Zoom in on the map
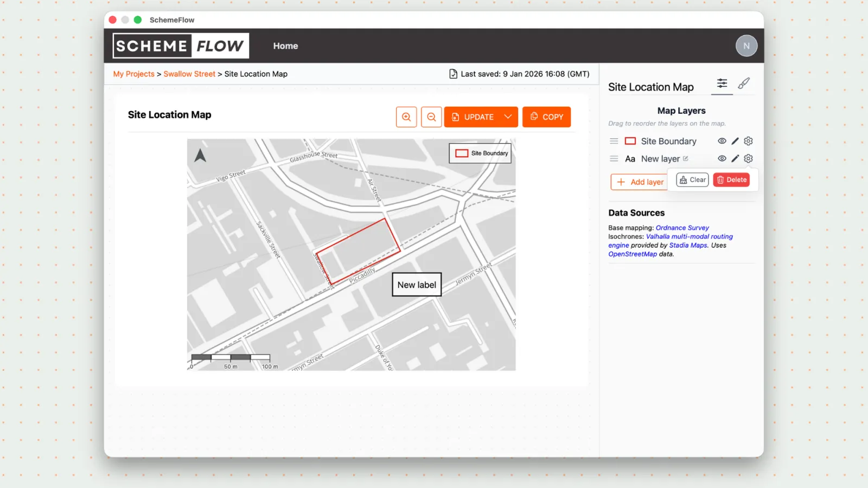868x488 pixels. [x=406, y=117]
